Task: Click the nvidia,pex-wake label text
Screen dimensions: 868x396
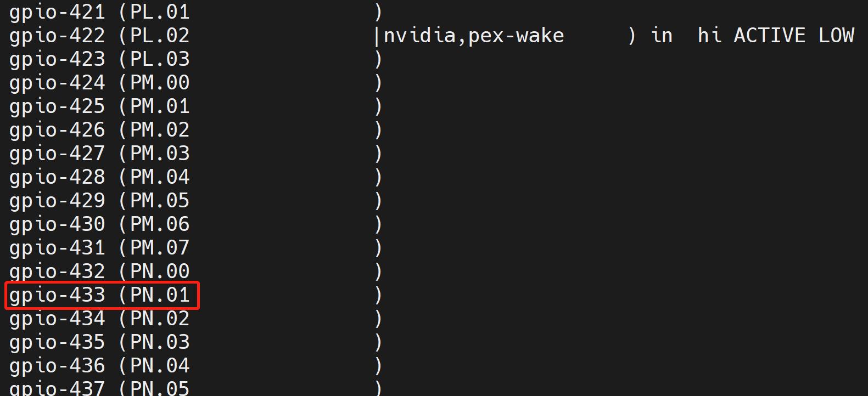Action: coord(474,36)
